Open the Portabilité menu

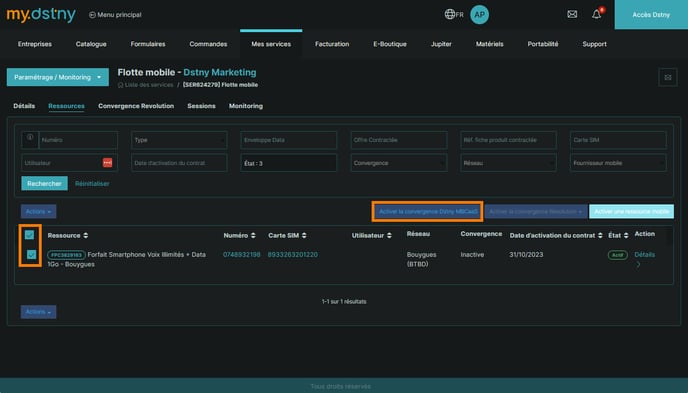[x=543, y=44]
